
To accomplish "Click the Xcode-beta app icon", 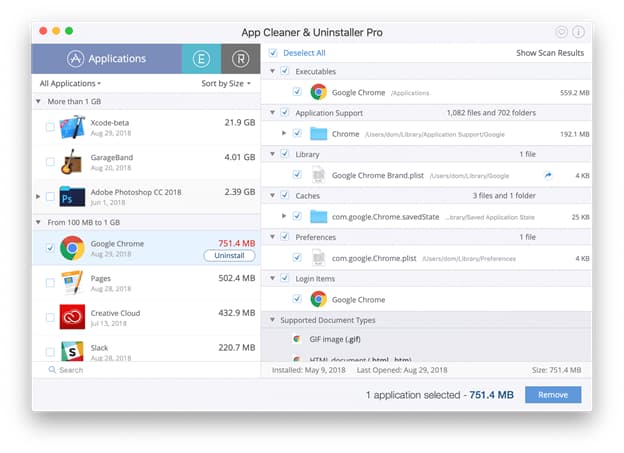I will [x=72, y=127].
